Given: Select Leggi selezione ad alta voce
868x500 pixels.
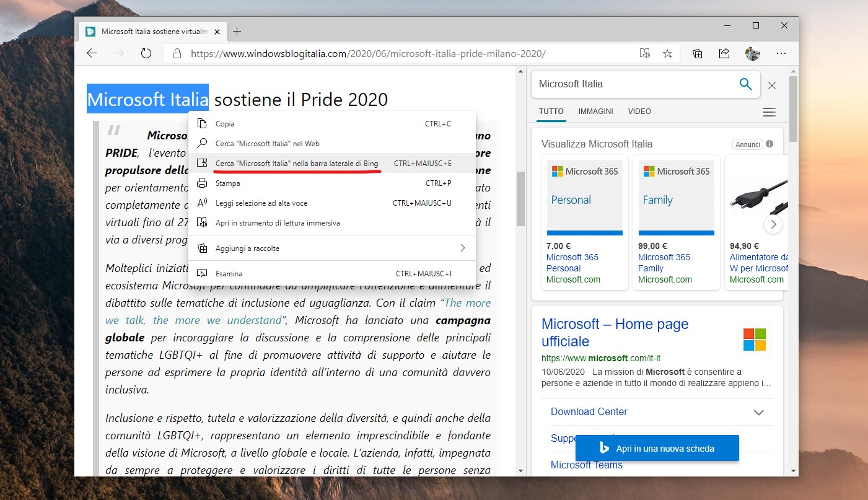Looking at the screenshot, I should click(x=332, y=203).
